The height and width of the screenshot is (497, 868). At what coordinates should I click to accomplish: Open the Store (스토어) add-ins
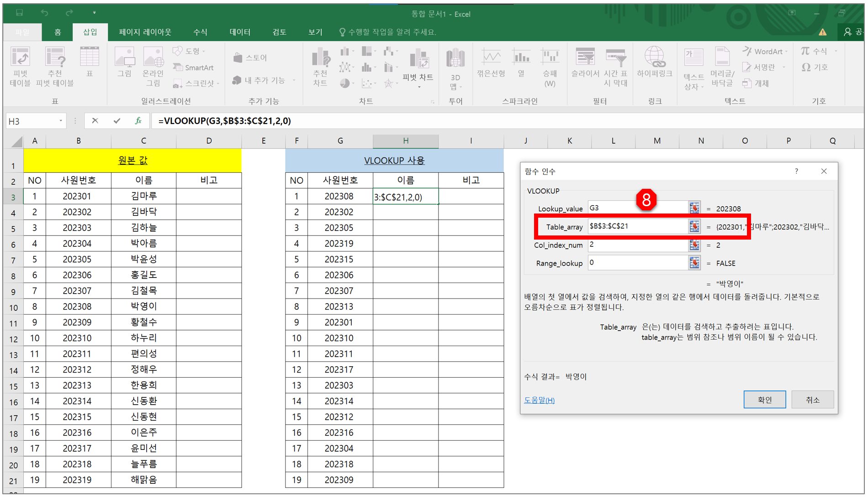[250, 58]
